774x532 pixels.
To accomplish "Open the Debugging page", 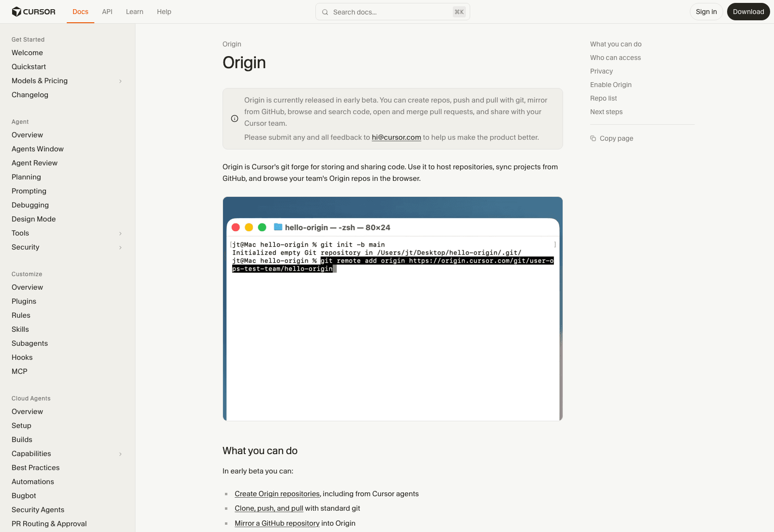I will pos(30,205).
